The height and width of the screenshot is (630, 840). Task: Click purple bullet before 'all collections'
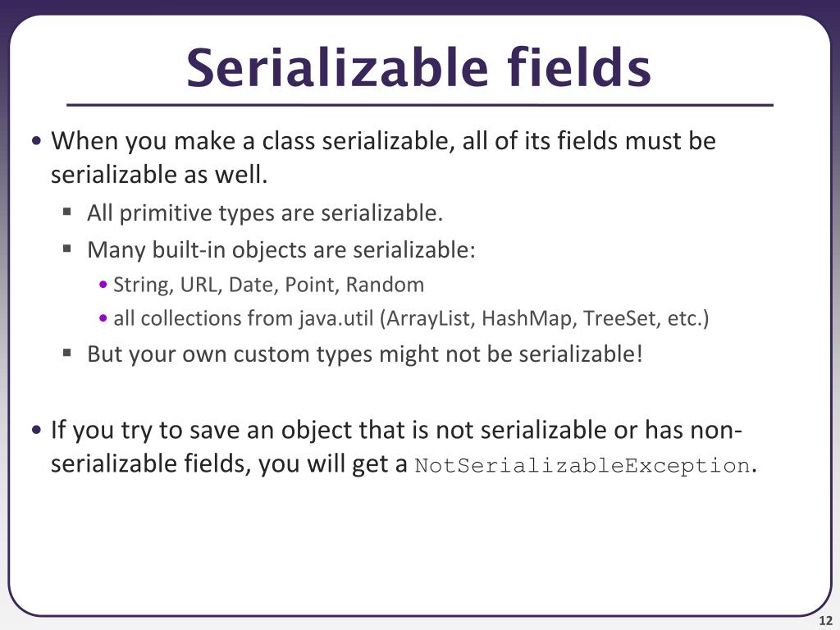click(103, 318)
